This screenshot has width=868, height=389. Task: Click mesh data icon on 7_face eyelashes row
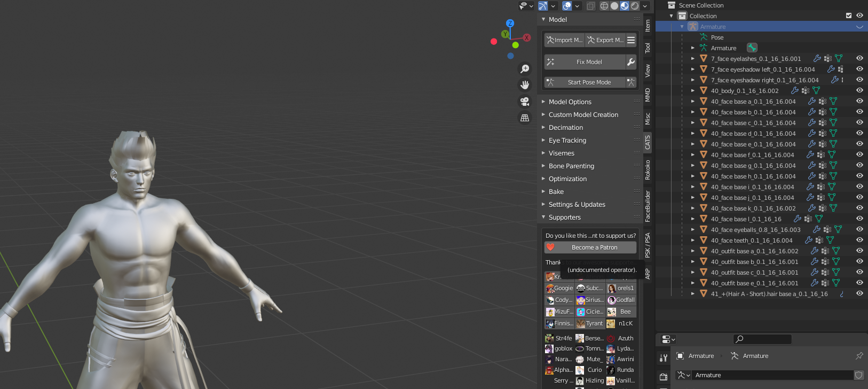(839, 58)
